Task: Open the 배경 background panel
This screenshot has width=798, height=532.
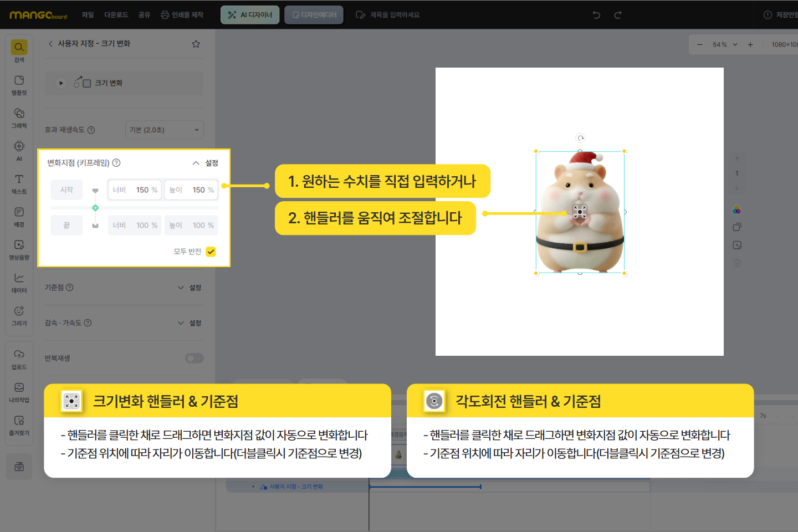Action: tap(19, 216)
